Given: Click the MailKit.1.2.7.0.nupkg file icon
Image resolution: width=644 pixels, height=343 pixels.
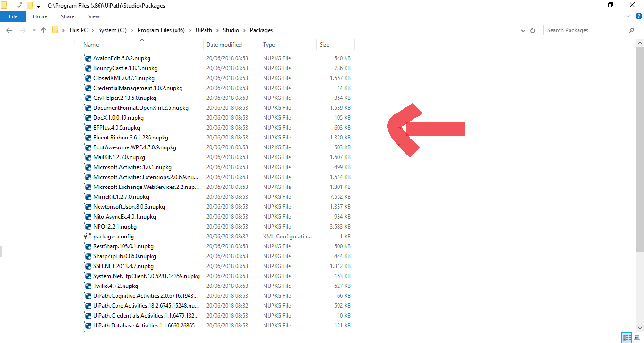Looking at the screenshot, I should click(x=88, y=157).
